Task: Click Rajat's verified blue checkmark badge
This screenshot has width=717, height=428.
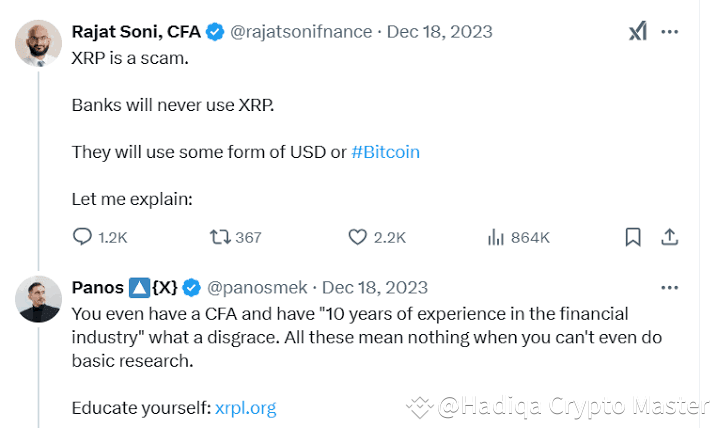Action: [214, 32]
